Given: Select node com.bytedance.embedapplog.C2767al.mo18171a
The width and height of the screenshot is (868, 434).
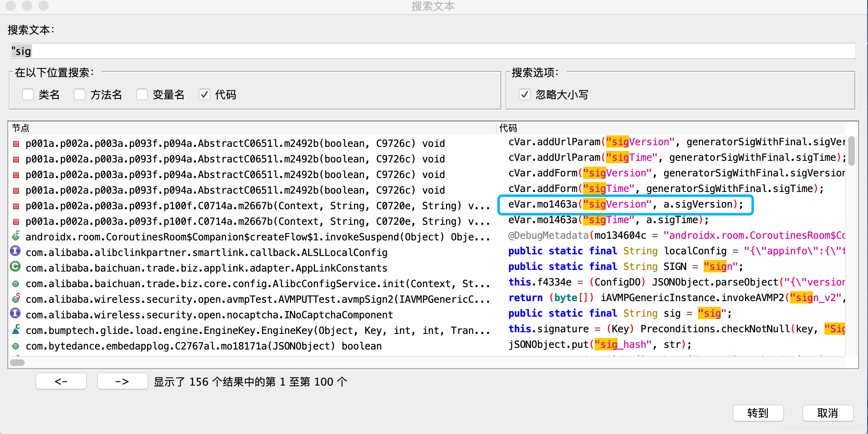Looking at the screenshot, I should click(204, 346).
